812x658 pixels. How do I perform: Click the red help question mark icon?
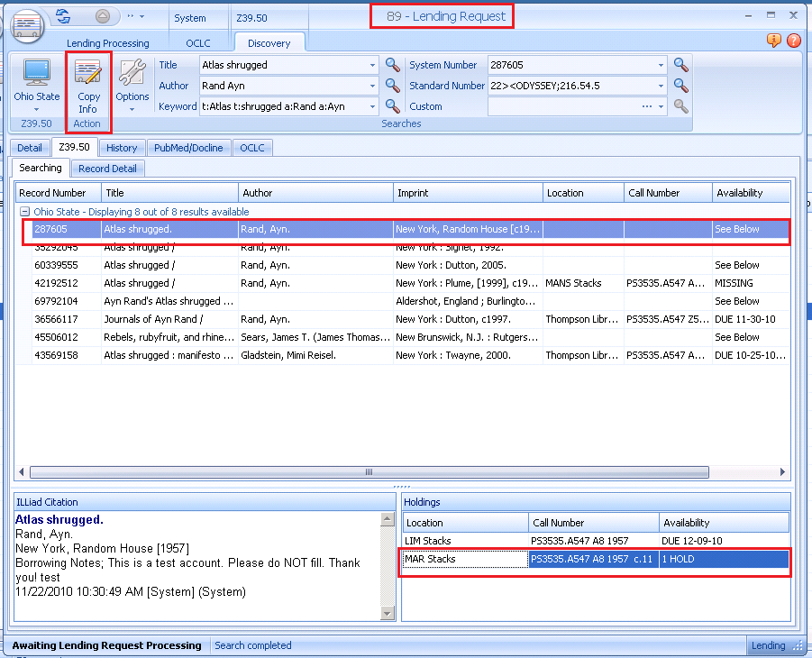[793, 41]
